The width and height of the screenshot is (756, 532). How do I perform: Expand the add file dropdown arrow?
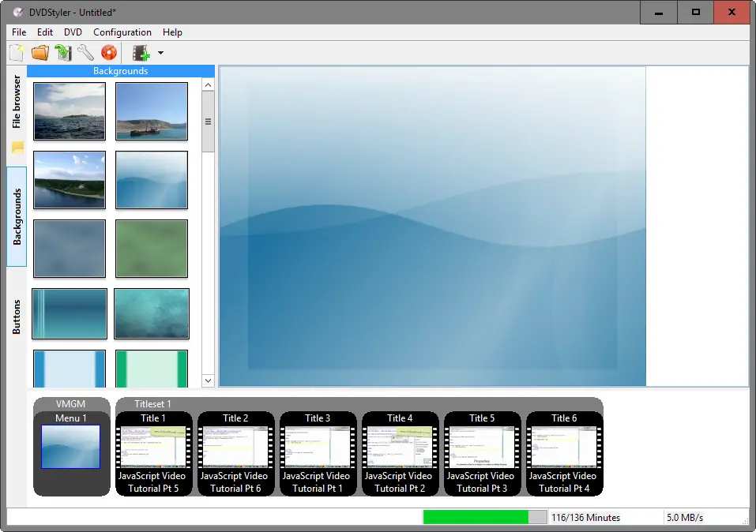pyautogui.click(x=160, y=53)
